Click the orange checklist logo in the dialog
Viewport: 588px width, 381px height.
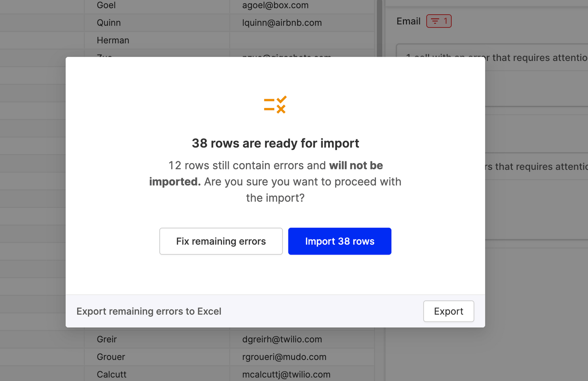[275, 105]
